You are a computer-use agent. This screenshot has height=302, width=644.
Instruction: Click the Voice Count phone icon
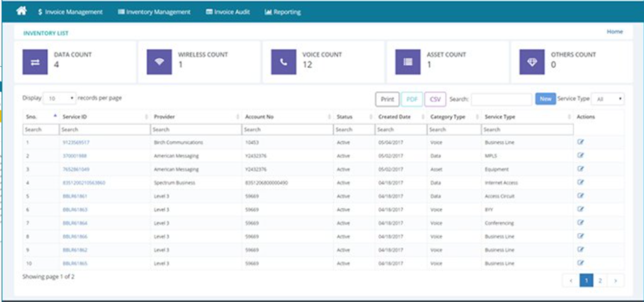(284, 62)
